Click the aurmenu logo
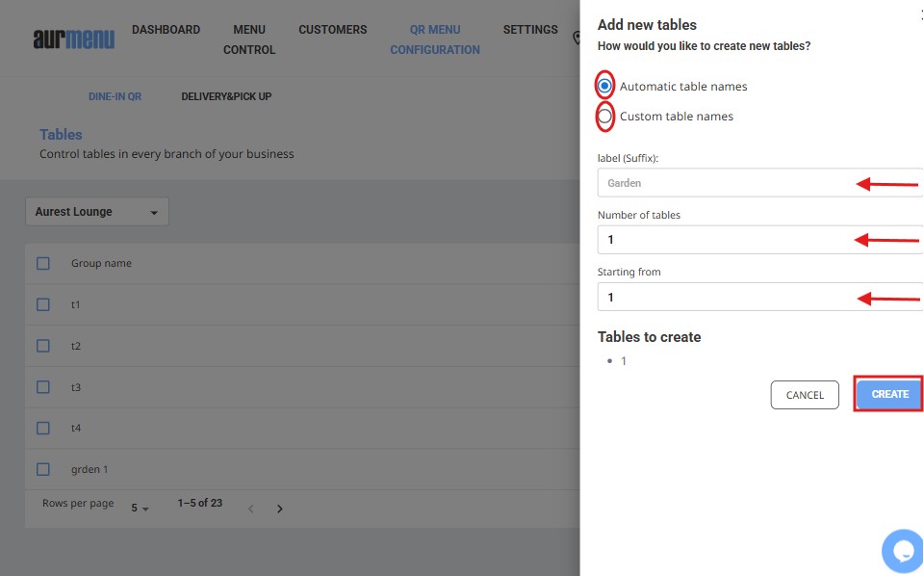The image size is (924, 576). [x=73, y=39]
